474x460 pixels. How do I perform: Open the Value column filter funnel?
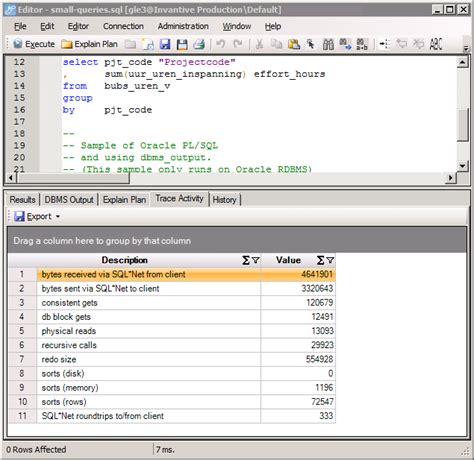tap(330, 260)
